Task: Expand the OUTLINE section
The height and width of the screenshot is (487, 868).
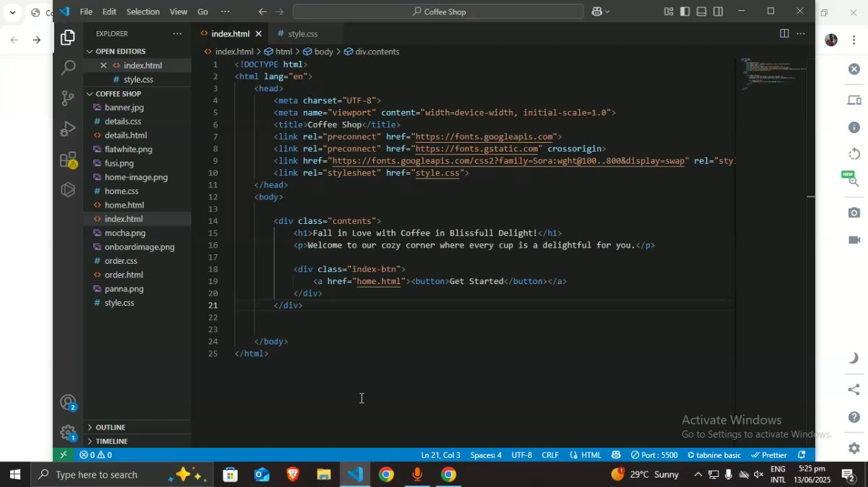Action: pos(110,427)
